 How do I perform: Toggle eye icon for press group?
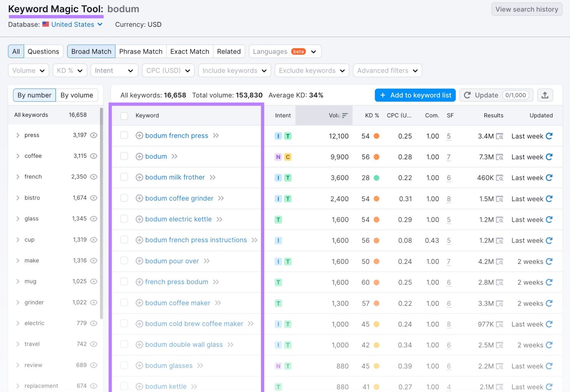click(x=94, y=135)
